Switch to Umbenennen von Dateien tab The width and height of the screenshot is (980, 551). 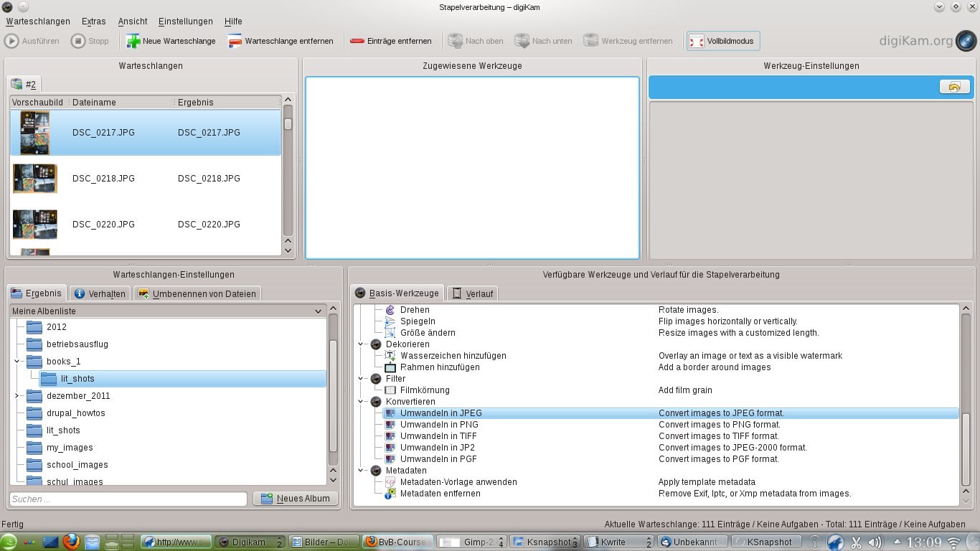coord(197,293)
